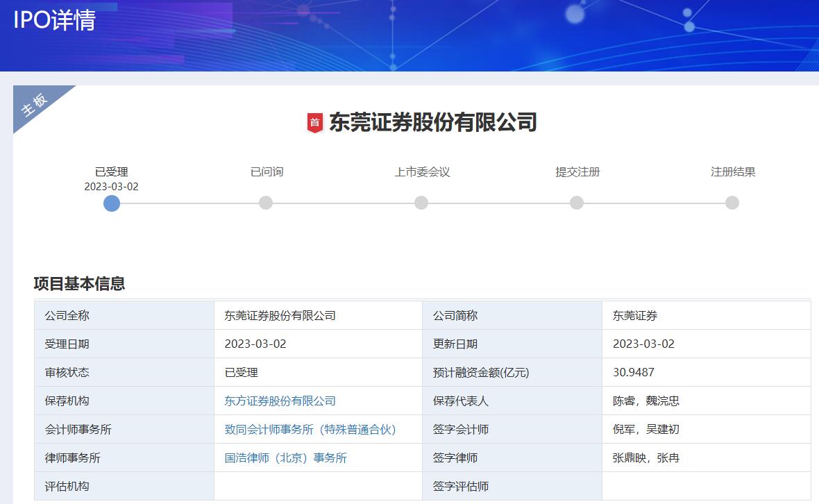Screen dimensions: 819x504
Task: Open the 东方证券股份有限公司 sponsor link
Action: click(x=280, y=401)
